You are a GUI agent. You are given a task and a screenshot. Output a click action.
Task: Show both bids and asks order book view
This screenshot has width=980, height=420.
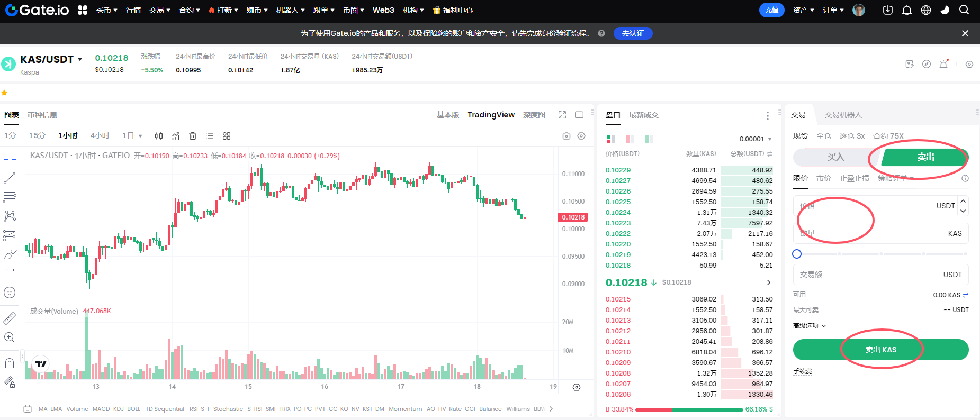pos(611,139)
